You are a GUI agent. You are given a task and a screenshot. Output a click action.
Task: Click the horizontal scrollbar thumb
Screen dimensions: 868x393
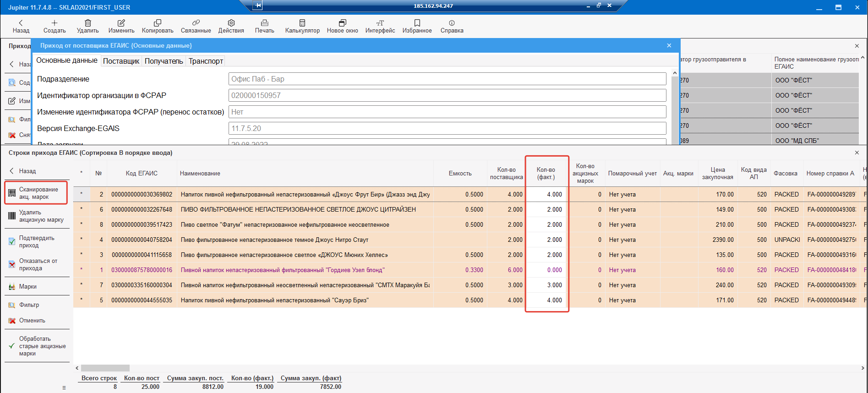pyautogui.click(x=105, y=368)
